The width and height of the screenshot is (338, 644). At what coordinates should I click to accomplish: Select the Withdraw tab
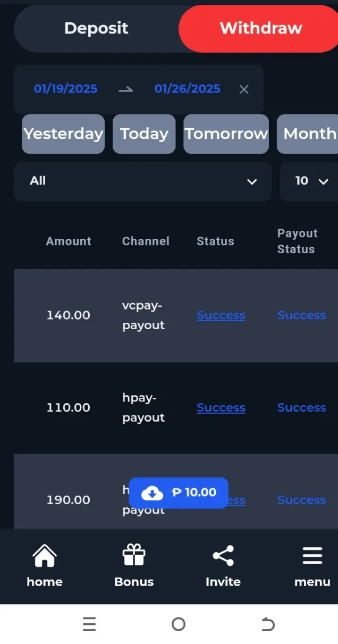(260, 28)
